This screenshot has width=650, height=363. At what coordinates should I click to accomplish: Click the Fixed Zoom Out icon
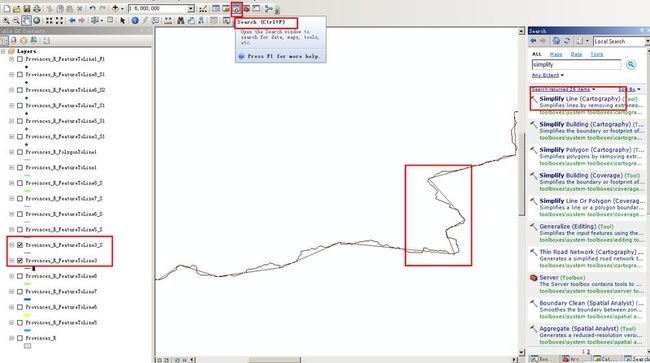point(59,20)
